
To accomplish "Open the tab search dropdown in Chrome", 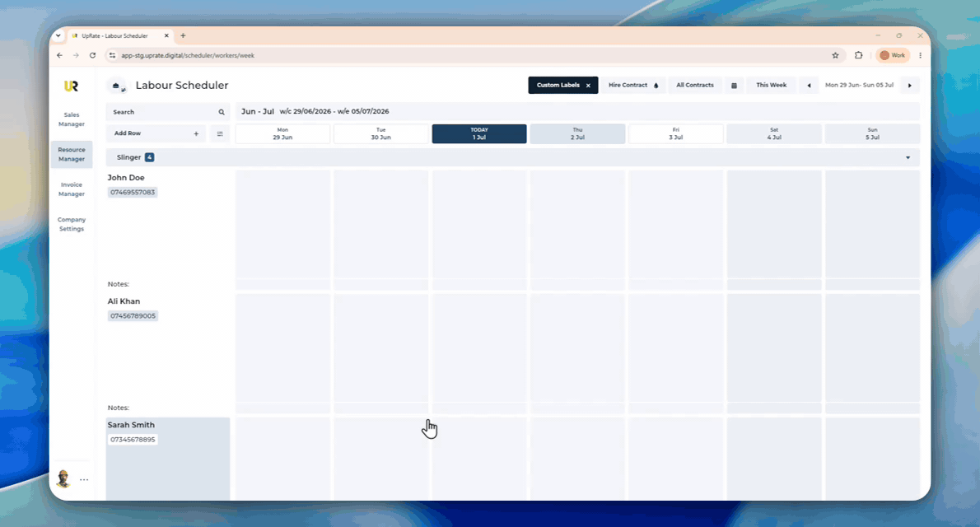I will click(x=58, y=35).
